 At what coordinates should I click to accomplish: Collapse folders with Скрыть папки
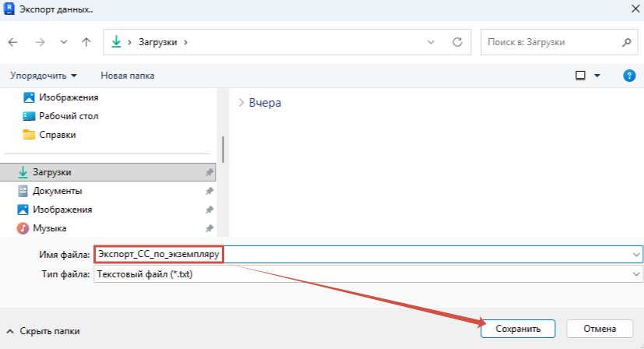[43, 331]
